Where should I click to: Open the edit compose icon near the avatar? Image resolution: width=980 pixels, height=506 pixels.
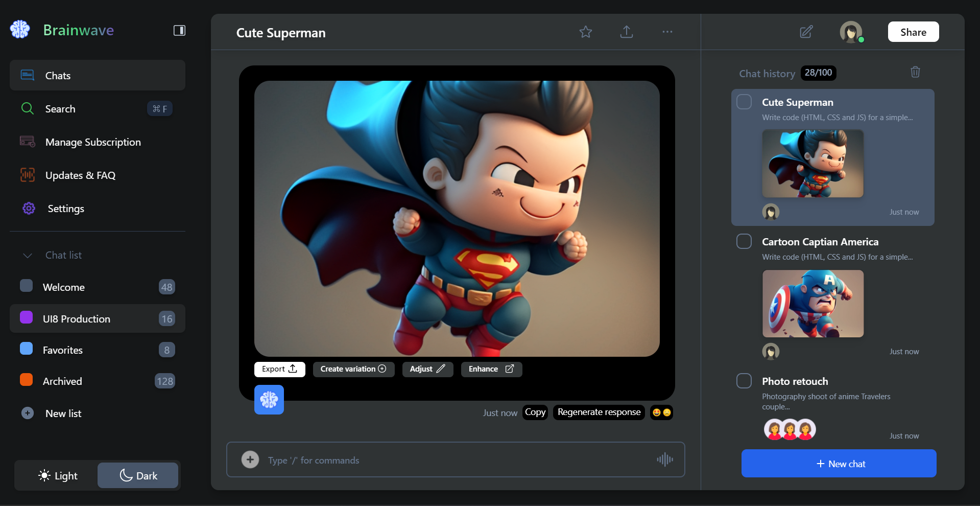(806, 32)
